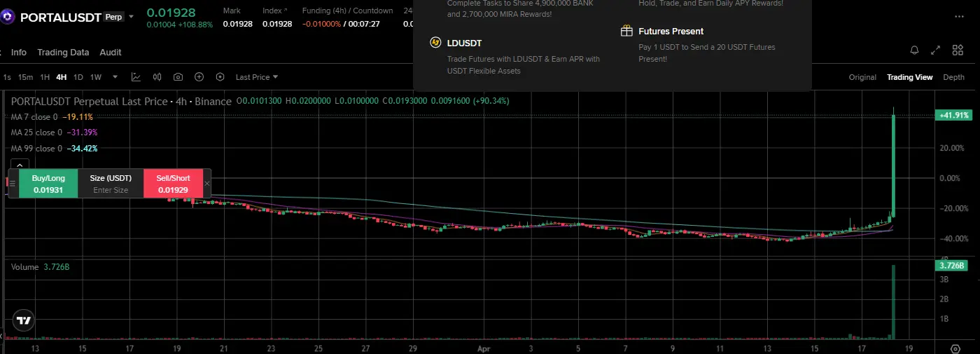Switch to the Audit tab
The image size is (980, 354).
(x=111, y=52)
